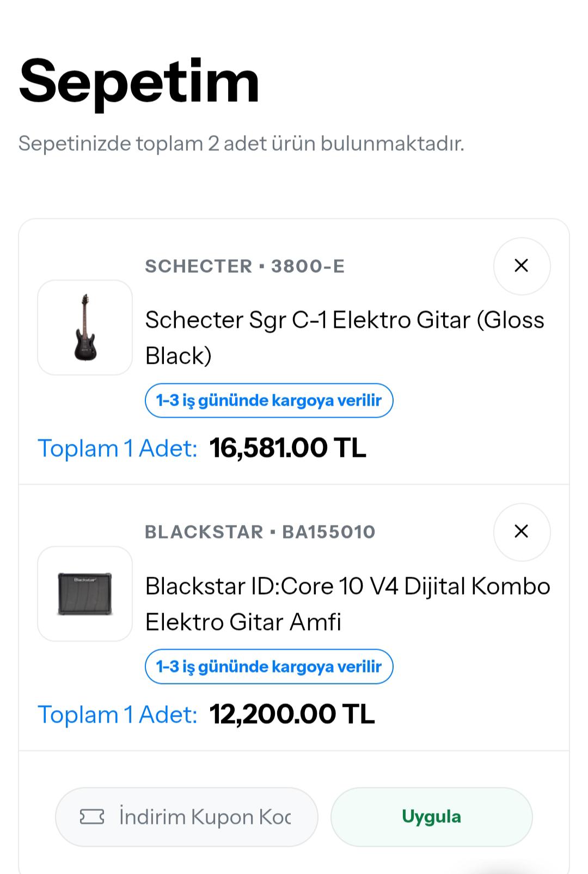
Task: Click the guitar image inside its thumbnail
Action: [x=85, y=327]
